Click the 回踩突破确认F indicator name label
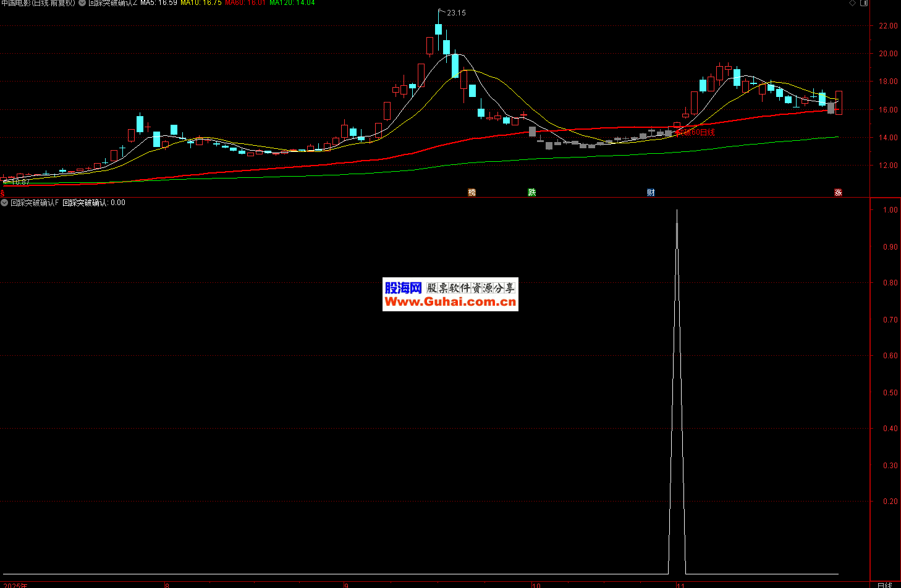 [35, 203]
